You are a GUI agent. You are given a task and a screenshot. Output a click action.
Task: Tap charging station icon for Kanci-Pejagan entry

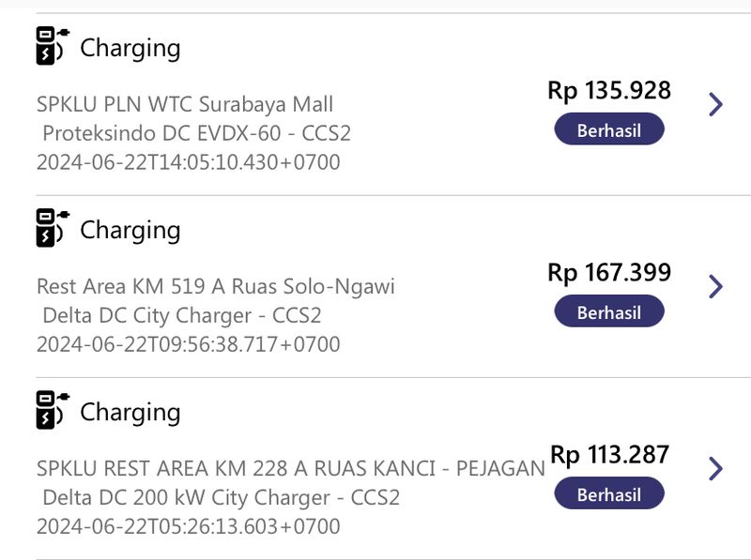pos(53,410)
